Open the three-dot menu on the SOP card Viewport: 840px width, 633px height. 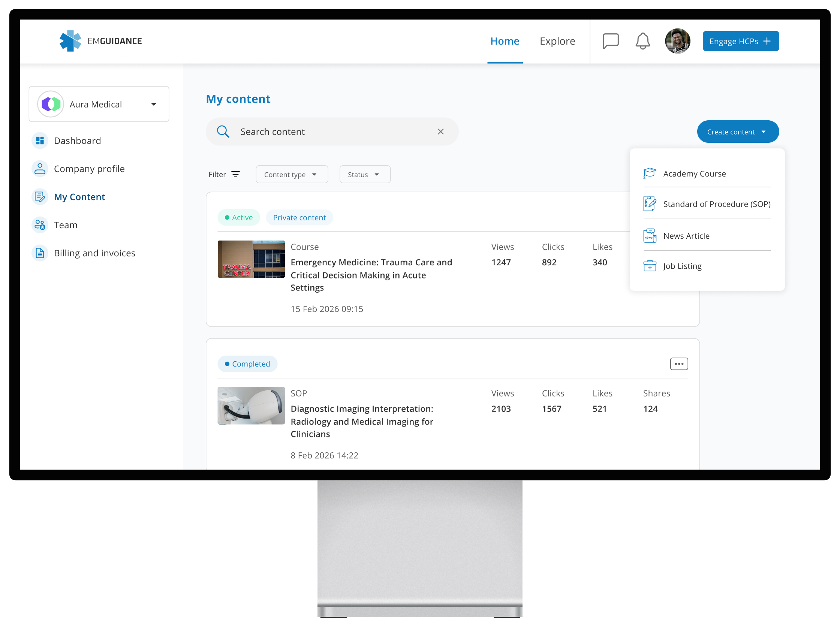pos(678,364)
